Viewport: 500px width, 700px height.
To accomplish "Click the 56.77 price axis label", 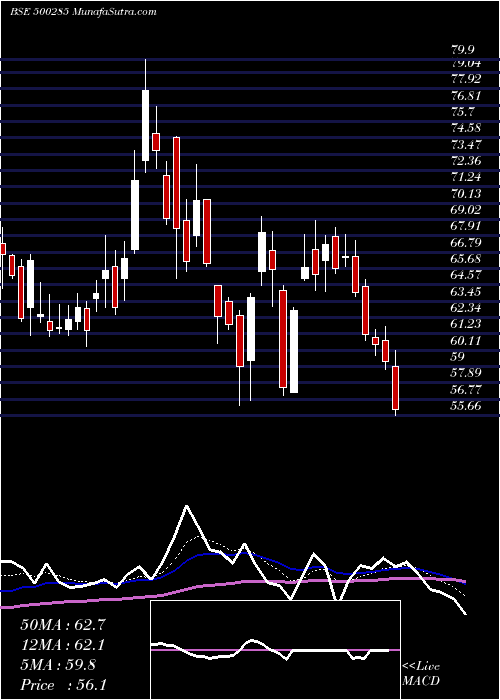I will point(467,390).
